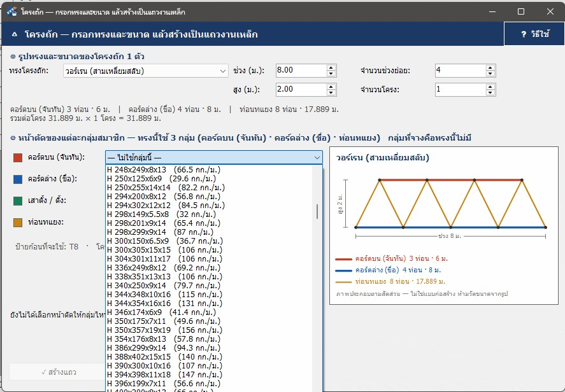Decrease จำนวนช่วงย่อย with down arrow
This screenshot has width=565, height=392.
[490, 74]
